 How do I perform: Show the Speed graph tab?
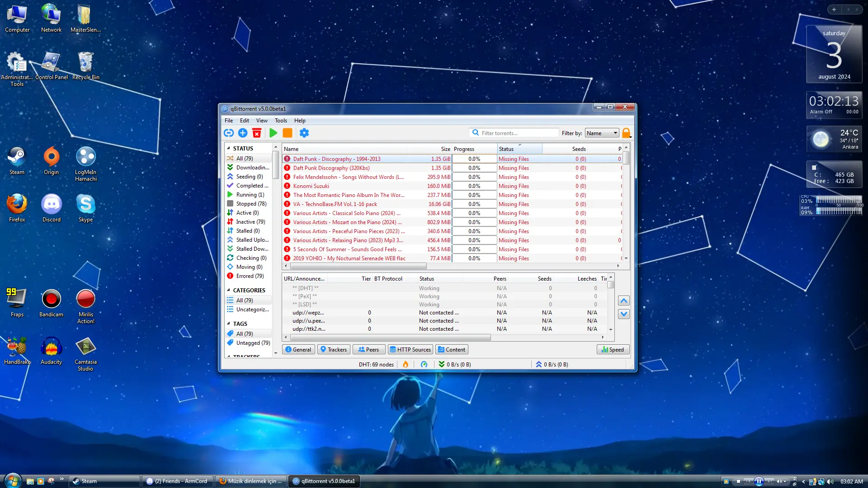[613, 349]
